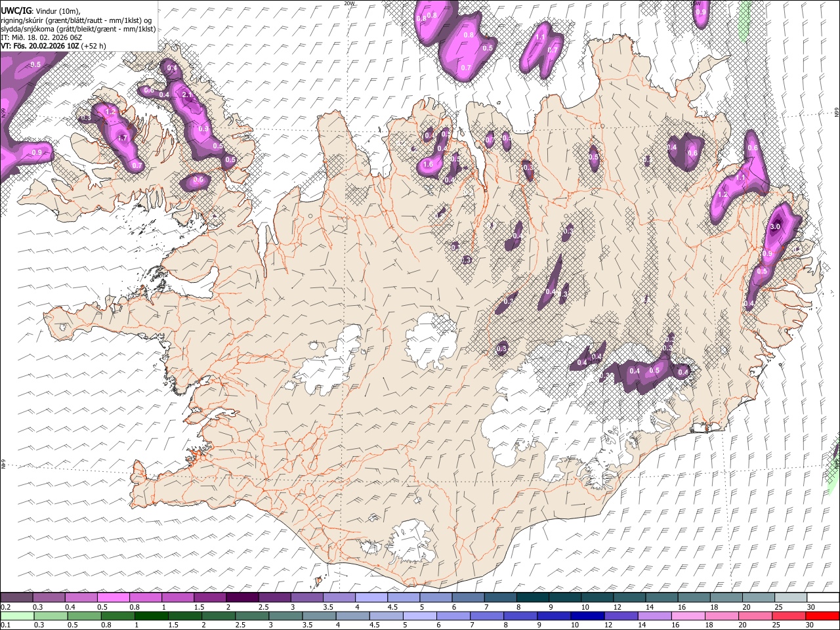Pick the snow-scale swatch between 0.2 and 0.3
This screenshot has width=840, height=630.
click(17, 598)
